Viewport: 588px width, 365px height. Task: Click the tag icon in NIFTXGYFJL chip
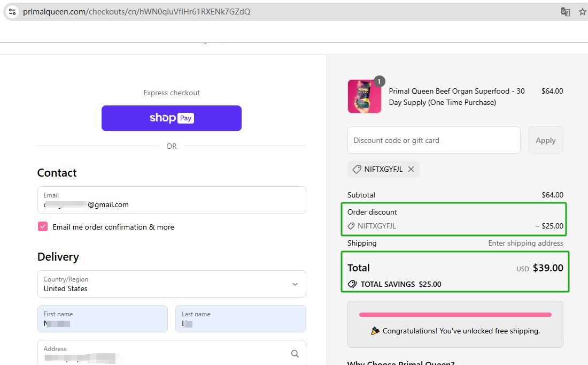point(357,169)
